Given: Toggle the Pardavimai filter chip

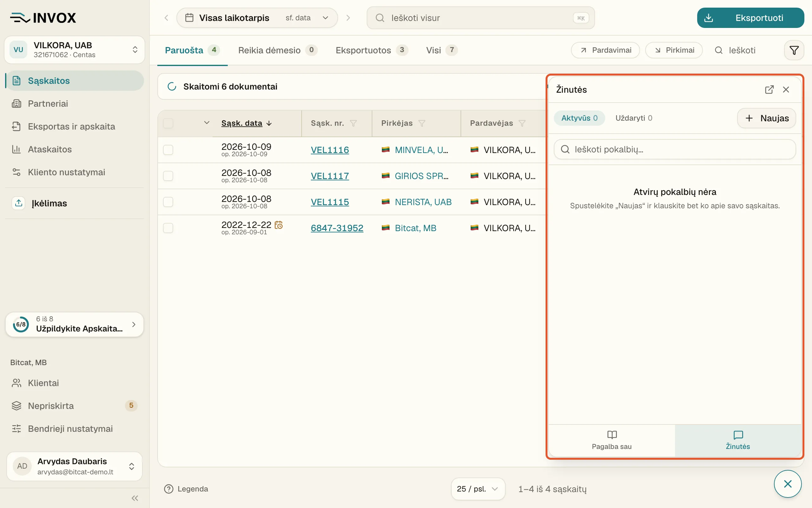Looking at the screenshot, I should coord(605,50).
